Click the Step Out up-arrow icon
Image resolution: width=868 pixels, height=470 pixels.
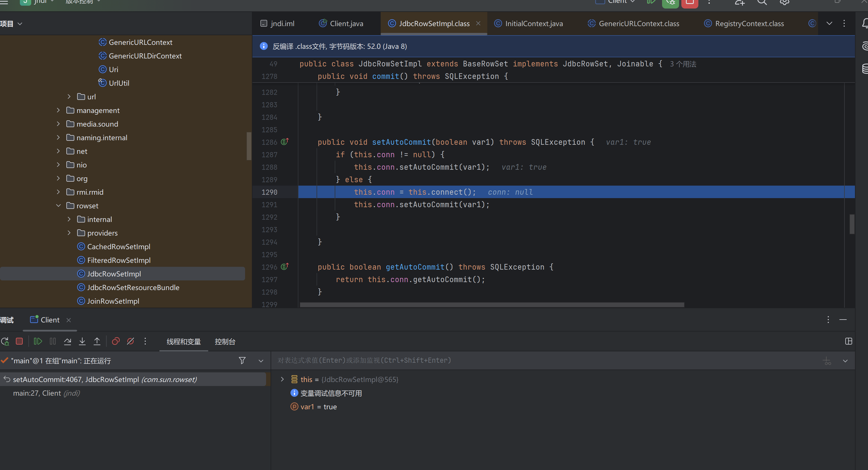97,341
